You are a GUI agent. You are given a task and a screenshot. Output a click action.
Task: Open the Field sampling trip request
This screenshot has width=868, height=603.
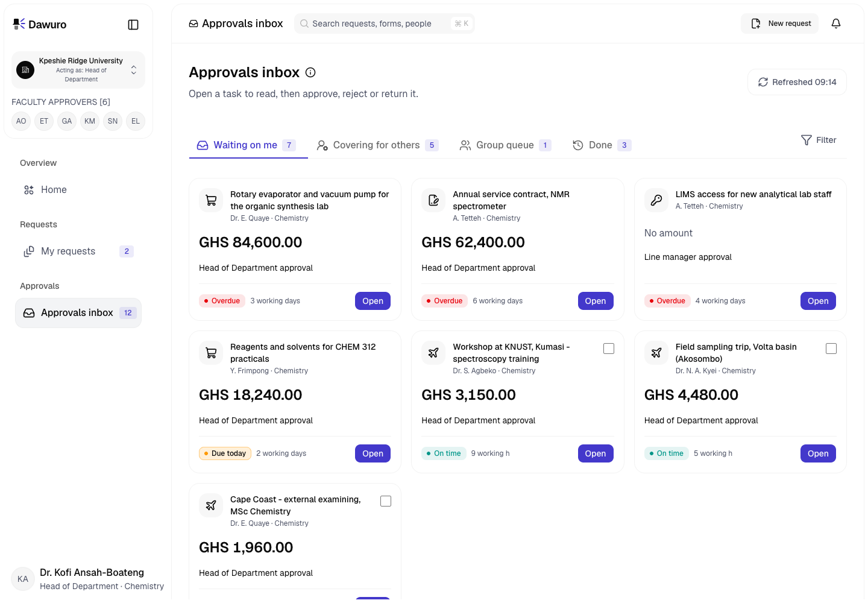point(818,453)
